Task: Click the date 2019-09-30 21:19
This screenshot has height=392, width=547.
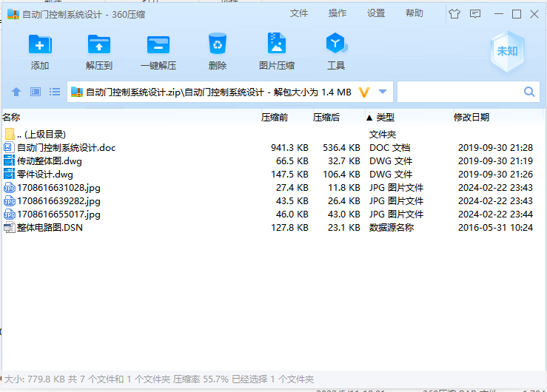Action: 495,161
